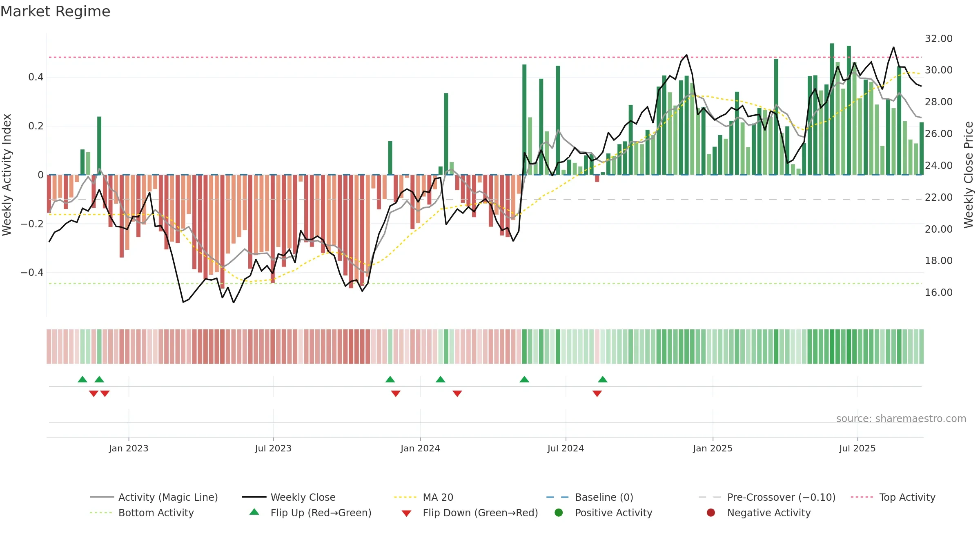This screenshot has width=980, height=551.
Task: Click the 30.00 price axis value
Action: point(939,70)
